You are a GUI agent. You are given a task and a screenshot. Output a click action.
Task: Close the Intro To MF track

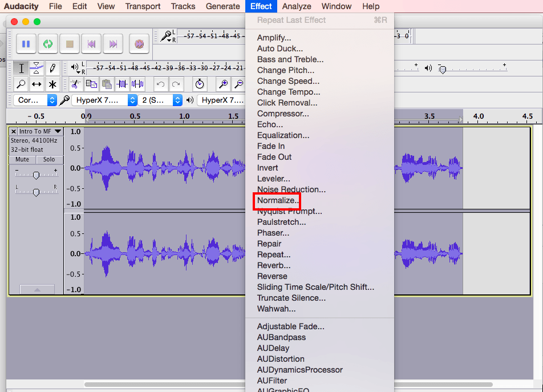(13, 131)
